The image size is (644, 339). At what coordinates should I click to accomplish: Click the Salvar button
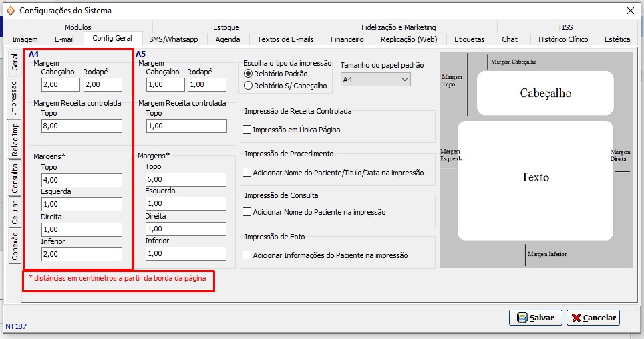[x=535, y=318]
